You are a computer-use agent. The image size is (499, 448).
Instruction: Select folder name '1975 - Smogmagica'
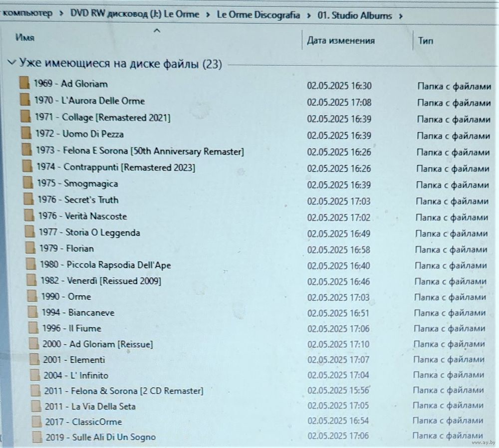(x=78, y=183)
